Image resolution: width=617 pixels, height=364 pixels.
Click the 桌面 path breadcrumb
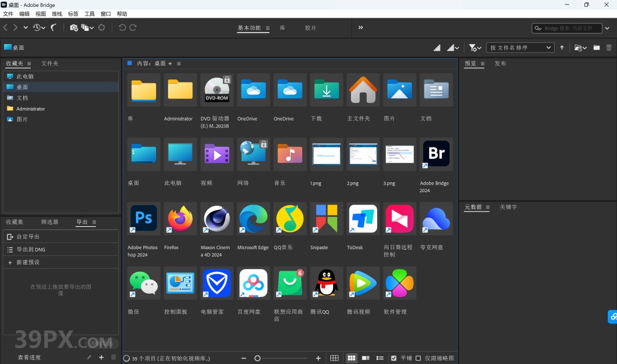(x=14, y=47)
